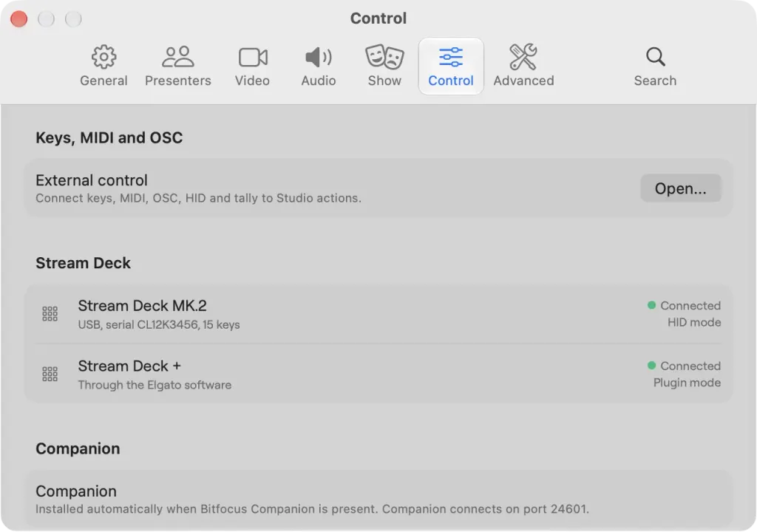Click the 'Through the Elgato software' text

pos(155,385)
